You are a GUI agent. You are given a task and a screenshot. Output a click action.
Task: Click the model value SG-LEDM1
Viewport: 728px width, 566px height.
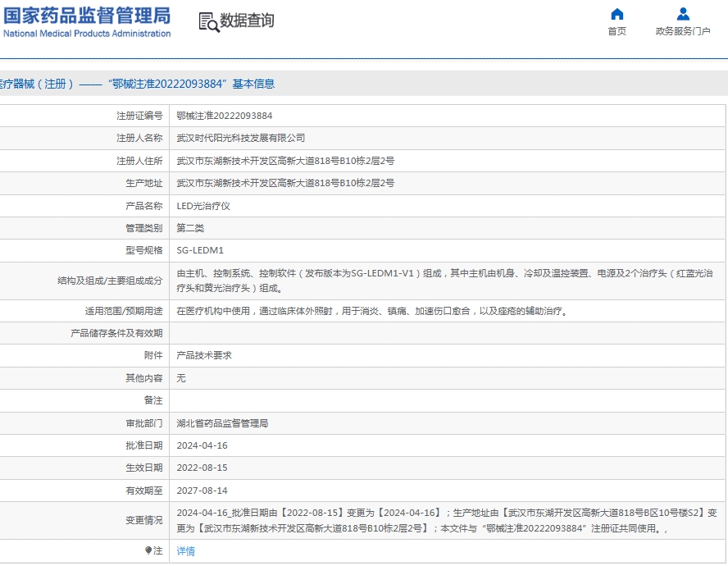pyautogui.click(x=200, y=250)
